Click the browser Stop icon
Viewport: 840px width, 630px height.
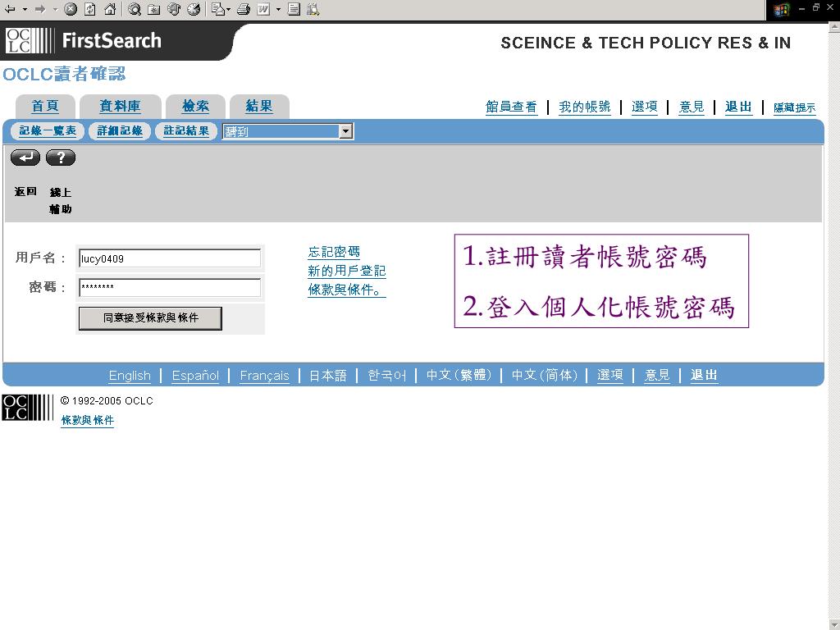(x=71, y=9)
